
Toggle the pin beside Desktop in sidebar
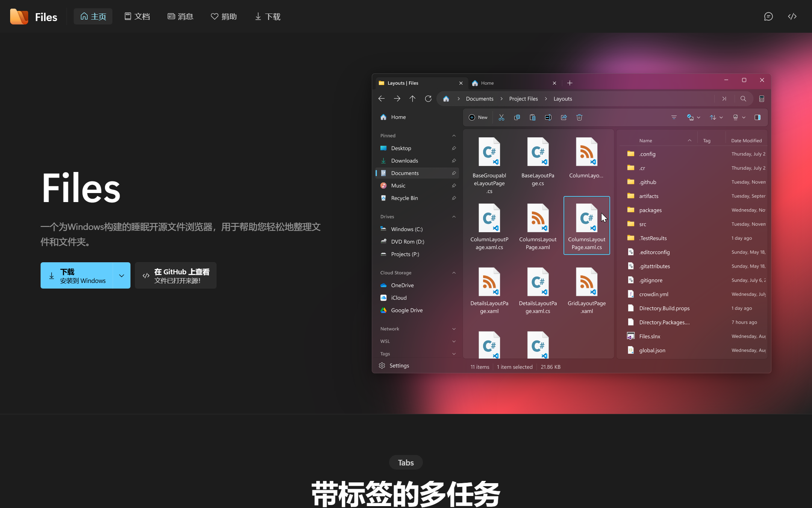pos(454,148)
